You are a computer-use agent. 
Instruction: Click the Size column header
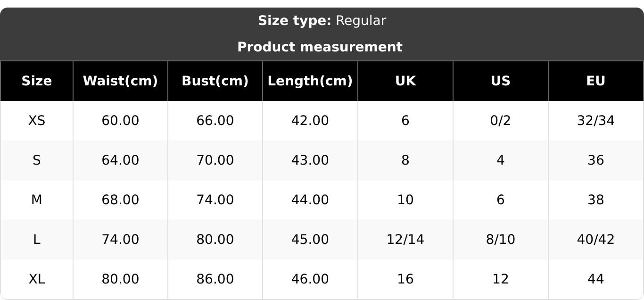pos(37,81)
